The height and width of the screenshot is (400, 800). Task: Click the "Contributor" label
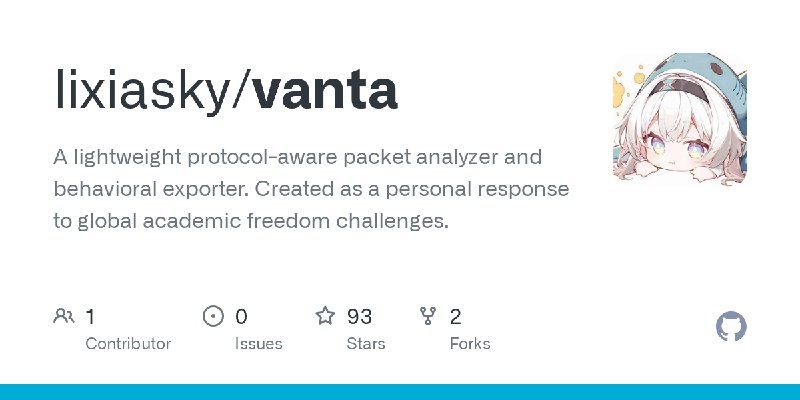click(x=128, y=344)
